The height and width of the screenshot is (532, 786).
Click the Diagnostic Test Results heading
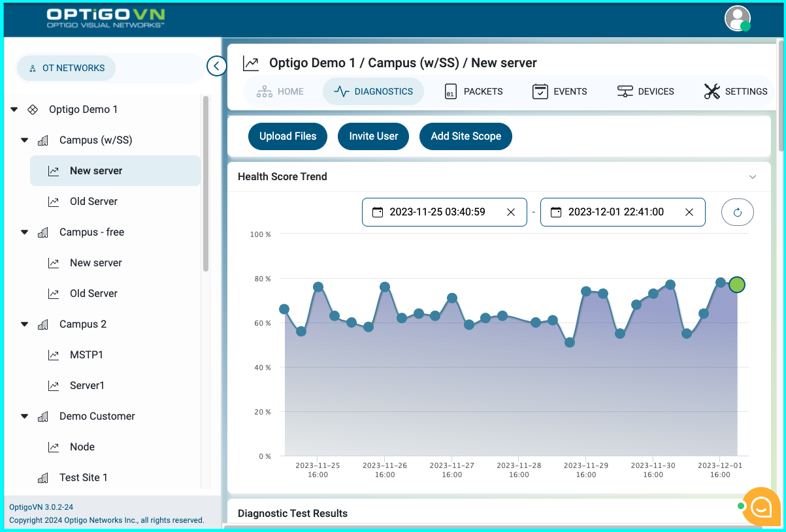293,514
